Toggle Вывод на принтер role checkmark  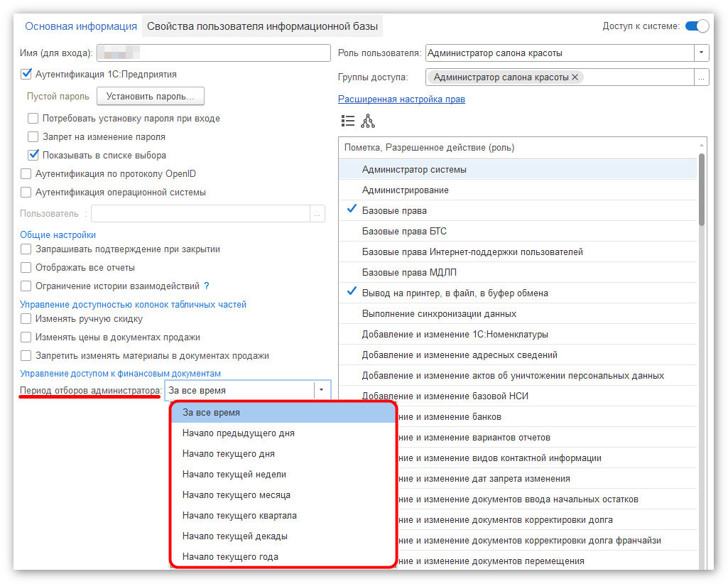pyautogui.click(x=352, y=292)
